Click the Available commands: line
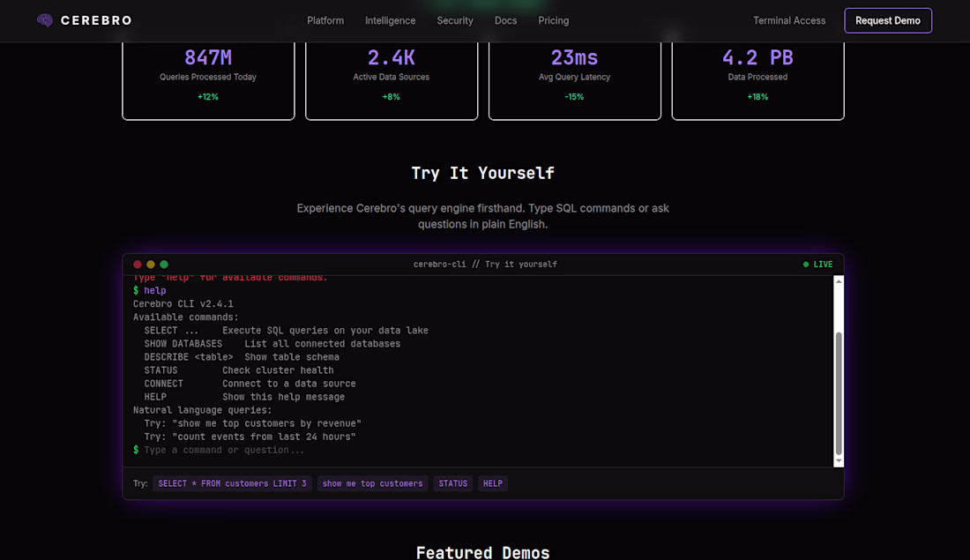 click(x=185, y=317)
